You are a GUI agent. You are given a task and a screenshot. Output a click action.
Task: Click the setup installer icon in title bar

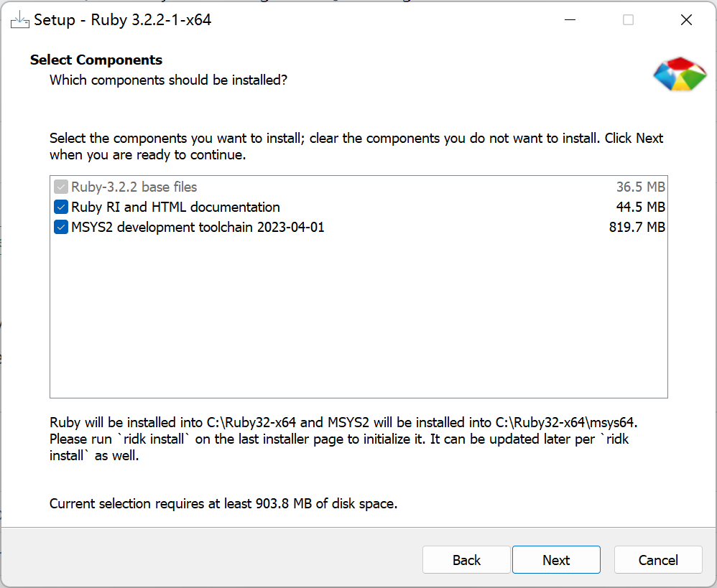point(20,20)
